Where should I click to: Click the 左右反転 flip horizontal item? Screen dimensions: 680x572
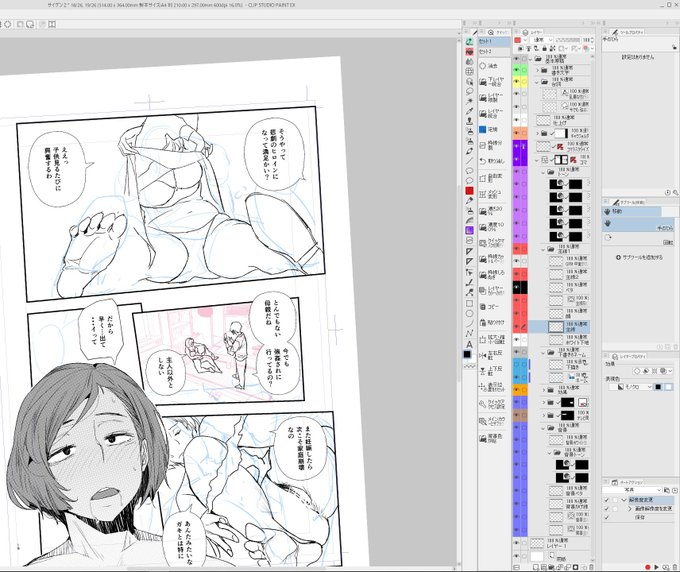click(x=493, y=355)
